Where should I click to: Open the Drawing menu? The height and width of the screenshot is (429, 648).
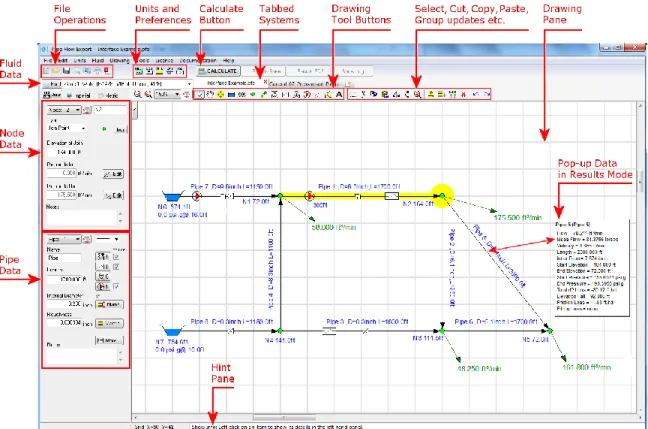(119, 60)
